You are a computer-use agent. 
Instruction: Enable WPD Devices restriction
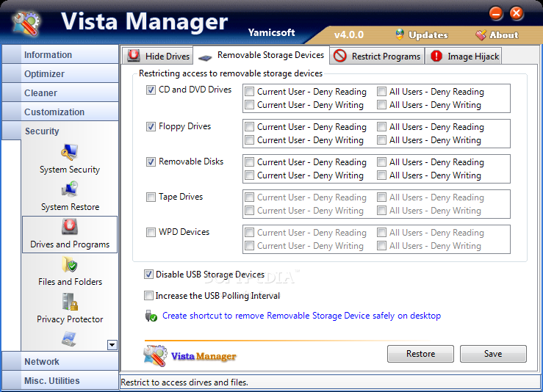tap(151, 232)
